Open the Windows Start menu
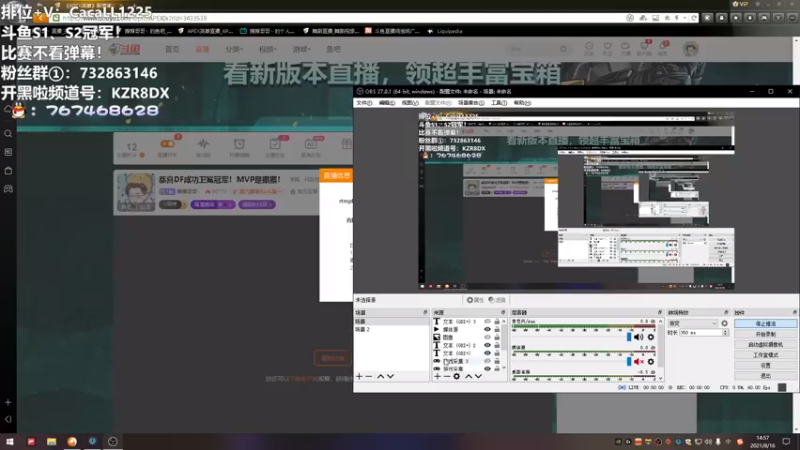800x450 pixels. coord(10,441)
